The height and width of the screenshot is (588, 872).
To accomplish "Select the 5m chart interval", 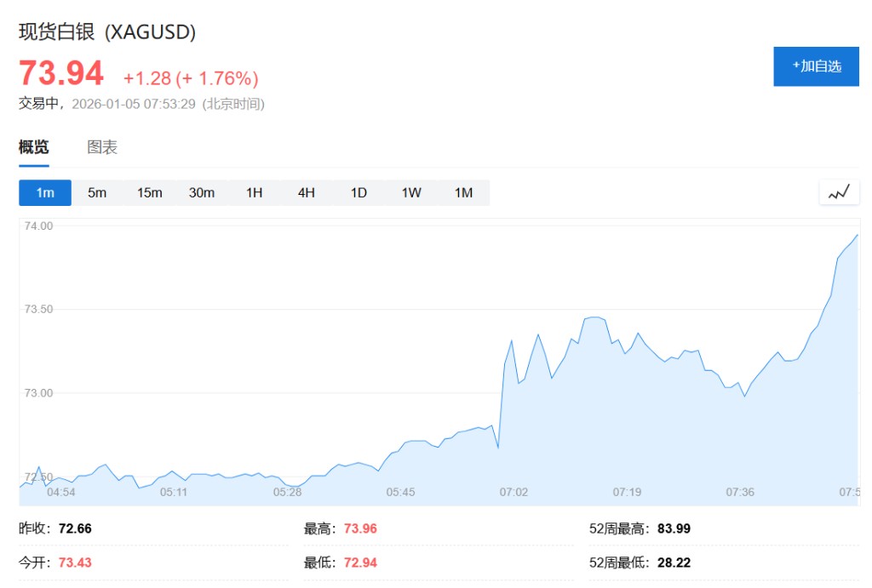I will pyautogui.click(x=97, y=192).
